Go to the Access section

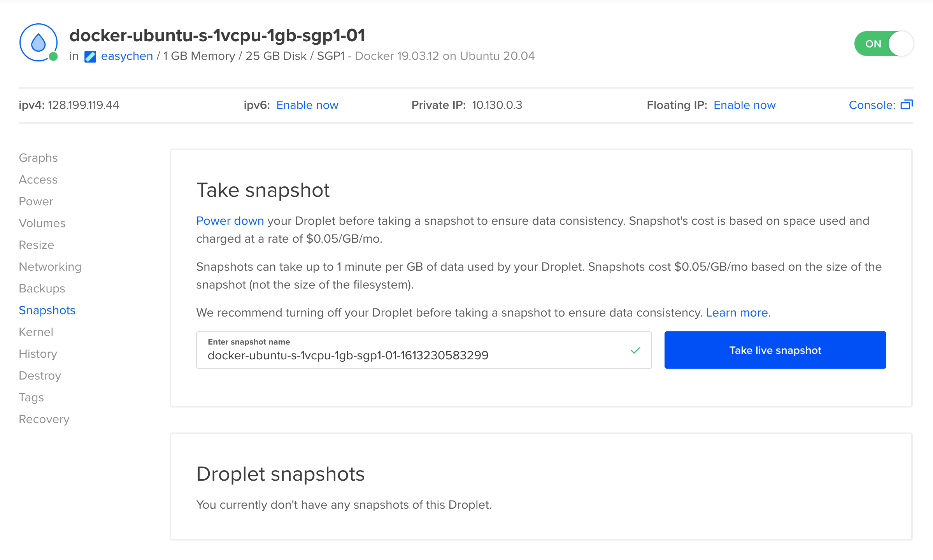[38, 180]
